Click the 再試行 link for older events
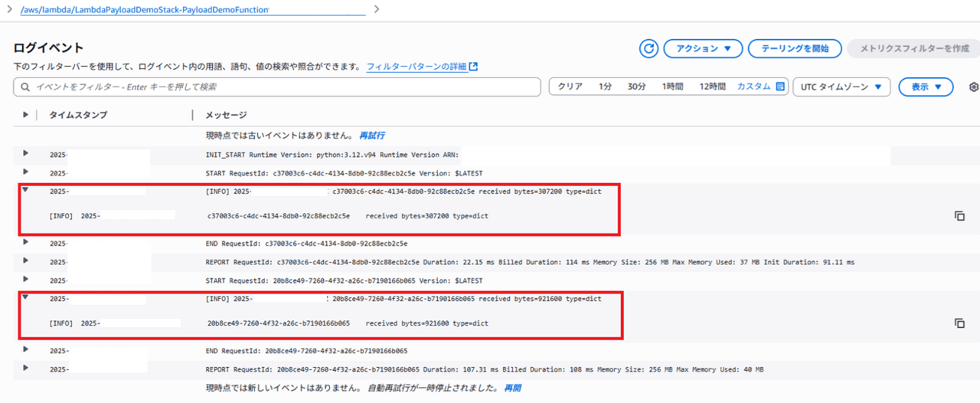The image size is (980, 403). 371,136
